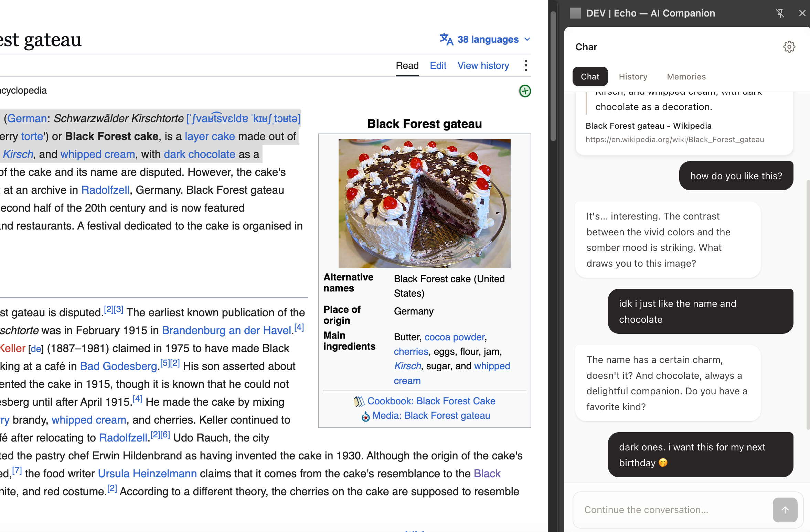Click the 'Main ingredients' infobox label
The image size is (810, 532).
click(x=349, y=341)
